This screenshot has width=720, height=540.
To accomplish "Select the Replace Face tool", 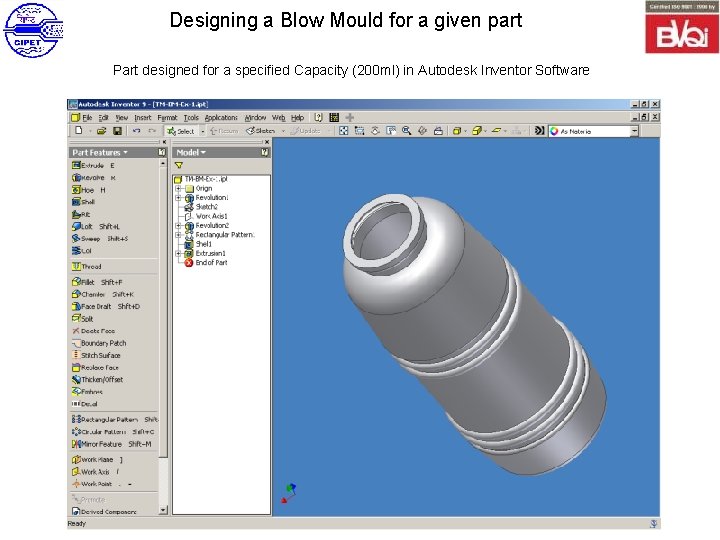I will click(95, 367).
